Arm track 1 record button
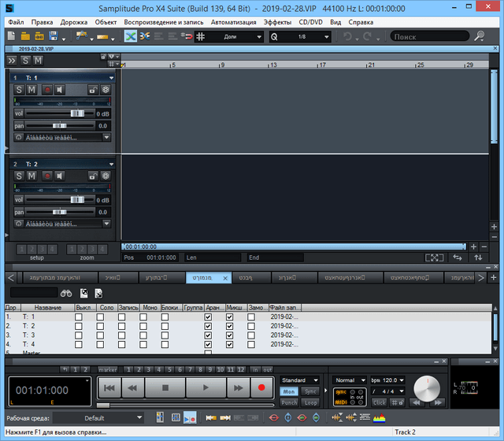This screenshot has width=504, height=441. (46, 90)
